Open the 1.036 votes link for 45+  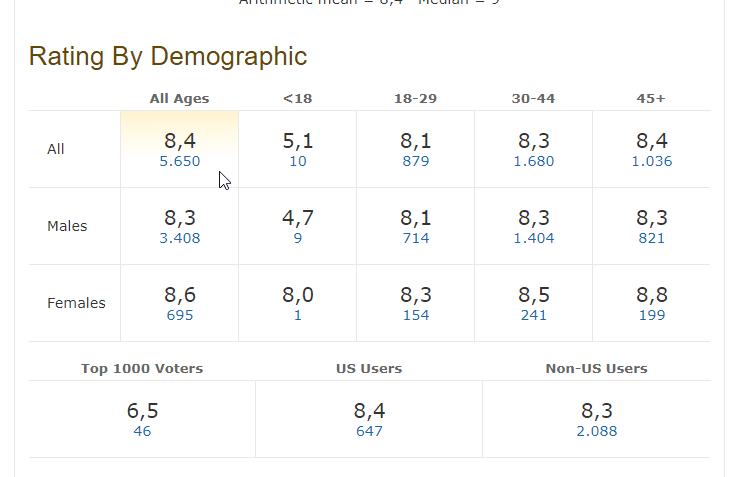point(651,161)
